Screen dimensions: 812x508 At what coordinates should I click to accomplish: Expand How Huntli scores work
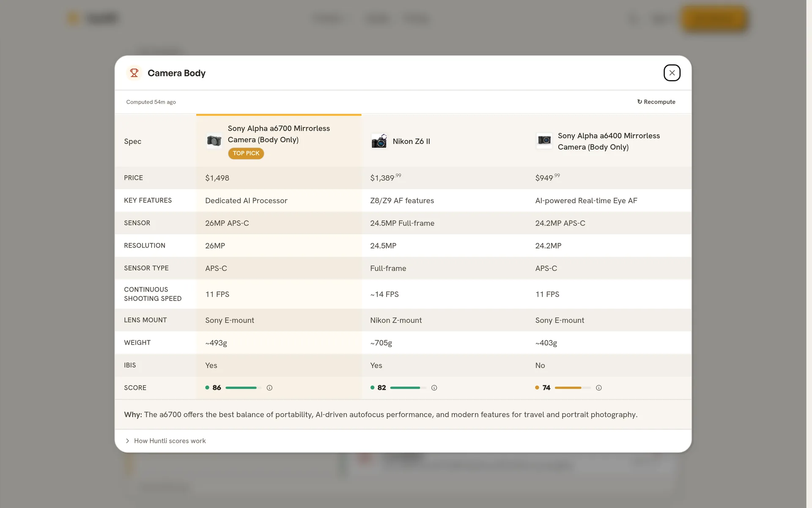[x=165, y=441]
